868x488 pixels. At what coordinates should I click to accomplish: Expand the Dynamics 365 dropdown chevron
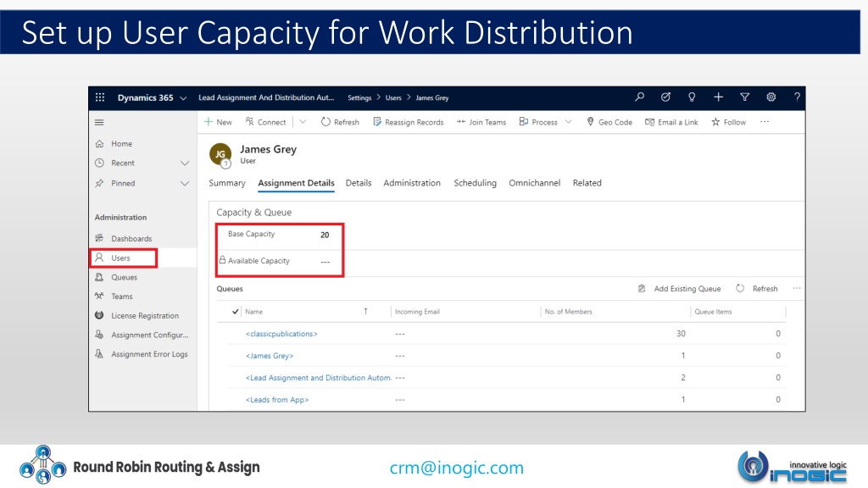click(x=183, y=98)
